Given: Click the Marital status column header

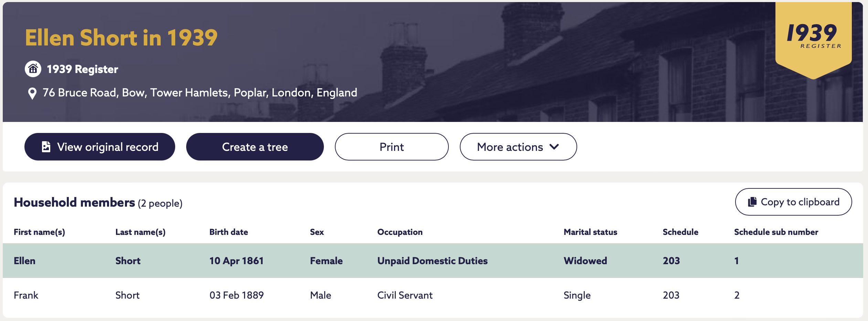Looking at the screenshot, I should [591, 232].
